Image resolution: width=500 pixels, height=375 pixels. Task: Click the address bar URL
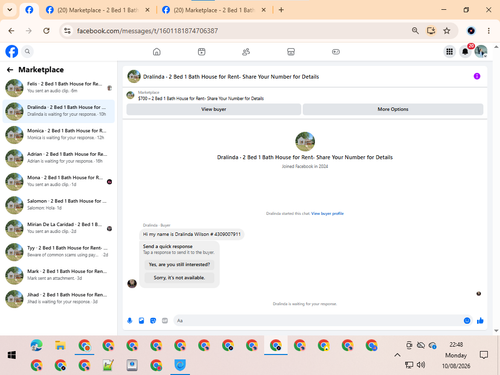147,31
